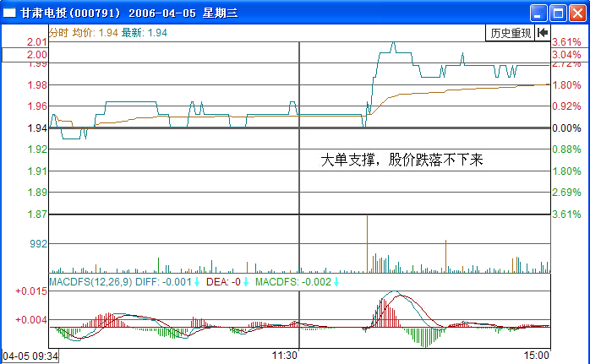Click the MACDFS(12,26,9) indicator label

(90, 282)
